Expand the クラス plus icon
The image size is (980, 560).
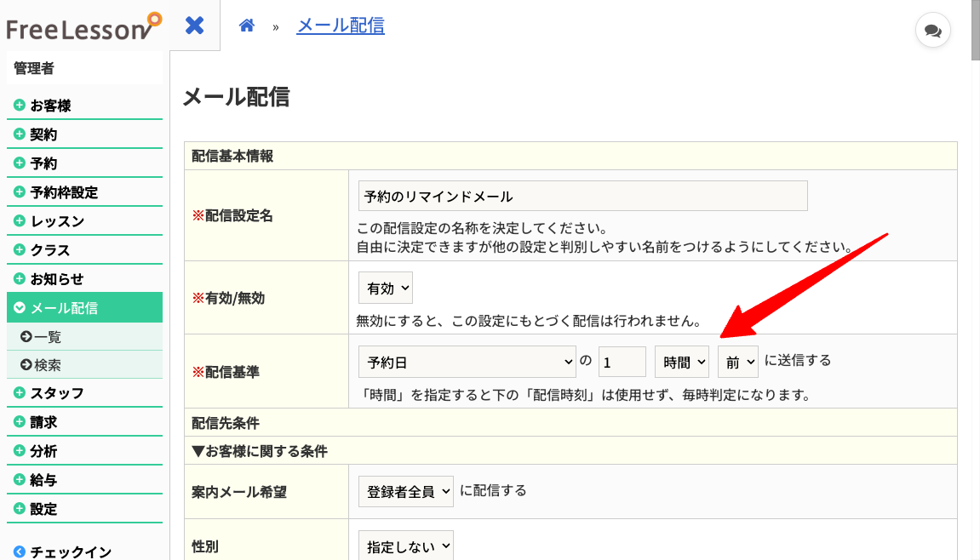point(20,249)
